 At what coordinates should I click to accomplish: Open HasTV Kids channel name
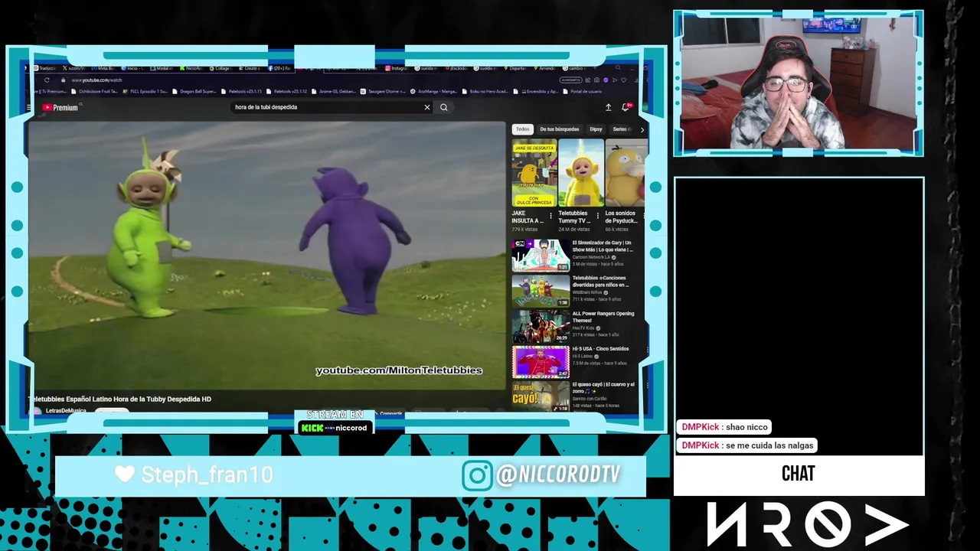coord(585,328)
